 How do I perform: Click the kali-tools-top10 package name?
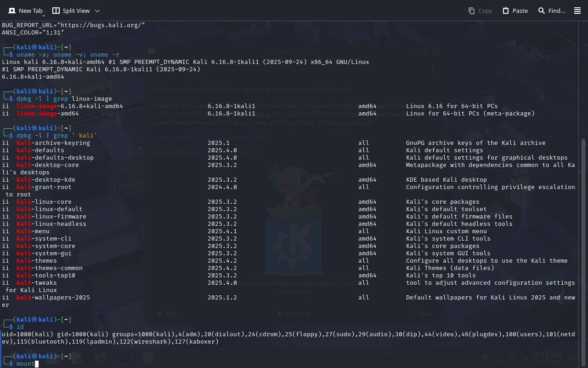coord(46,276)
